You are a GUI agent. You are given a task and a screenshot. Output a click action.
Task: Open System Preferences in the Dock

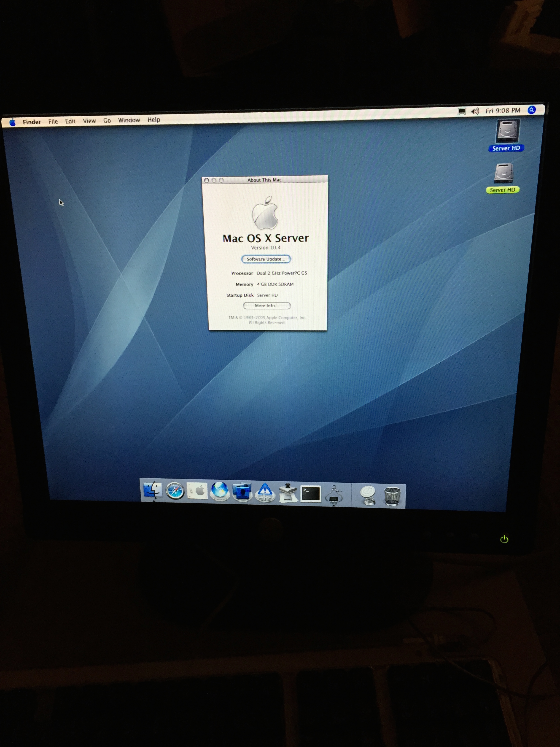coord(197,491)
